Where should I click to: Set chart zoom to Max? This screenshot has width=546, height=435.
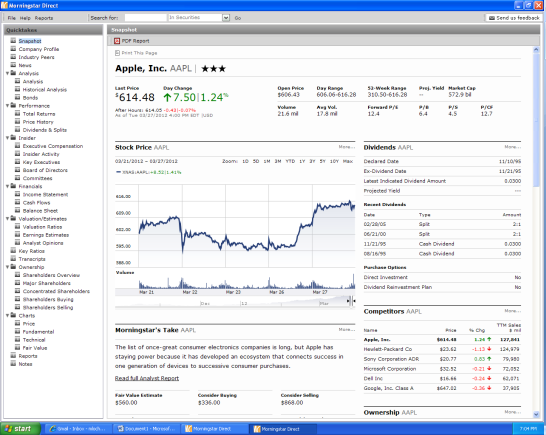point(348,161)
